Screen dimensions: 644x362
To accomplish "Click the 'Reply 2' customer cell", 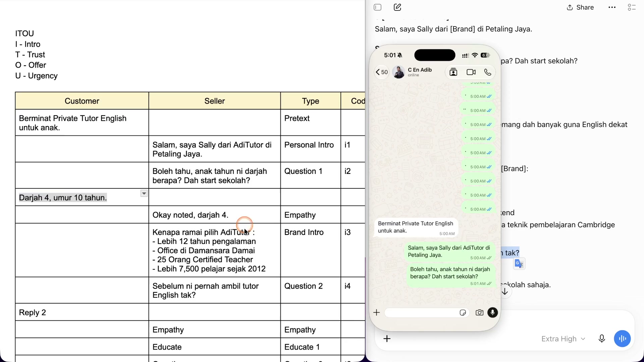I will (x=82, y=312).
